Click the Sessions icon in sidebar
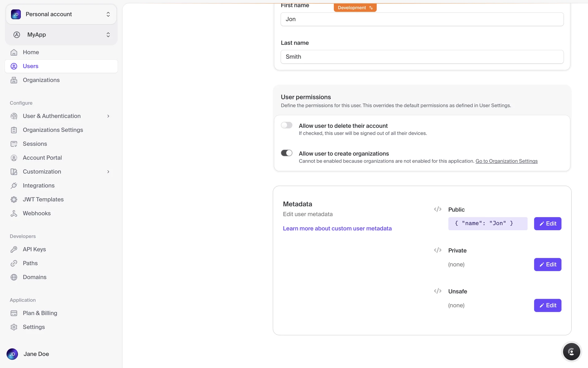588x368 pixels. pyautogui.click(x=14, y=144)
